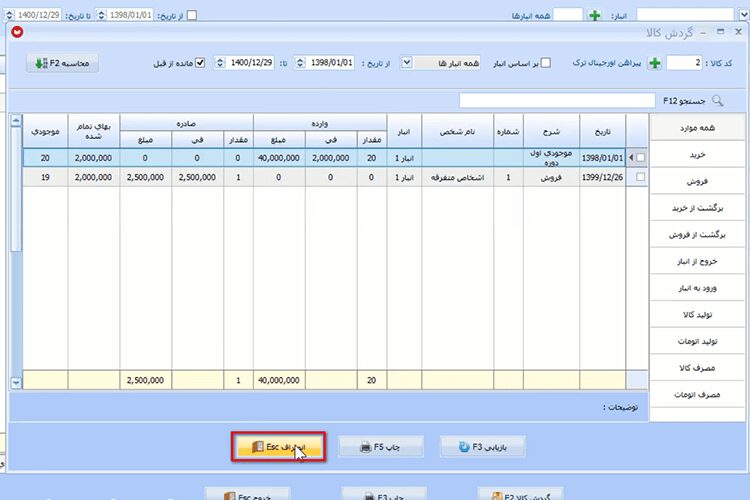Click the وارده column group header
750x500 pixels.
point(320,123)
